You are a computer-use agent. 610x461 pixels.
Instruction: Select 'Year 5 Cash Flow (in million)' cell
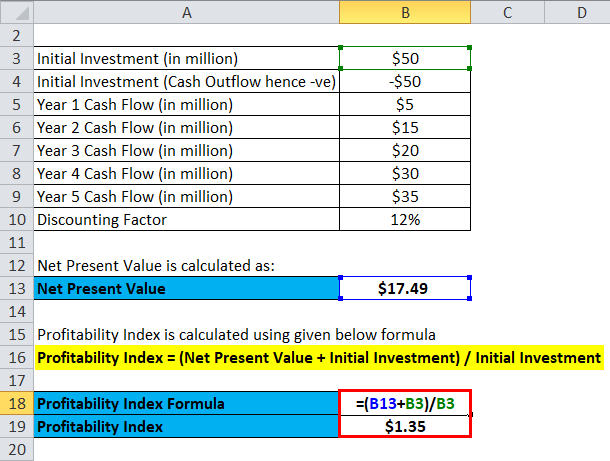(186, 196)
